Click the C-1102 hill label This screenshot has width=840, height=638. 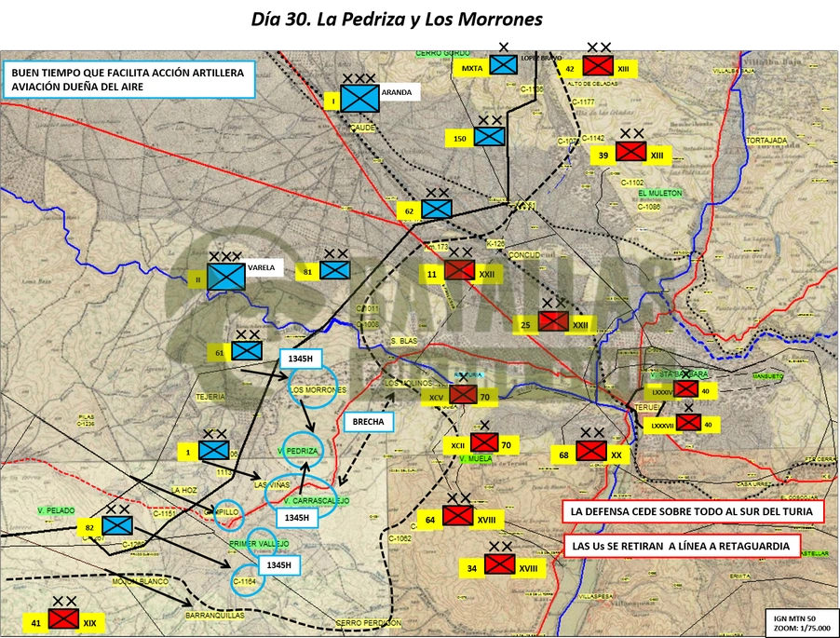point(632,183)
